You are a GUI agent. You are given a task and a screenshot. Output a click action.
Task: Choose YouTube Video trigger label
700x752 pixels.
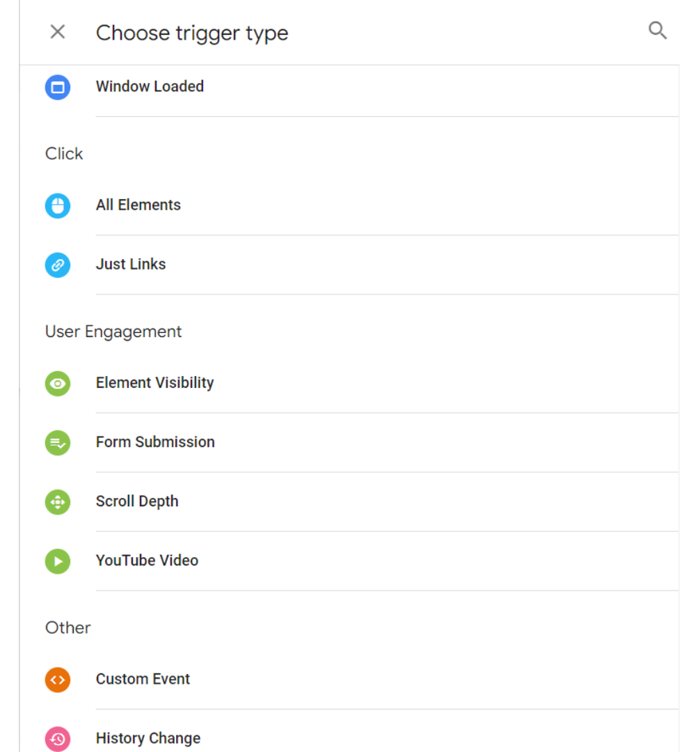147,560
